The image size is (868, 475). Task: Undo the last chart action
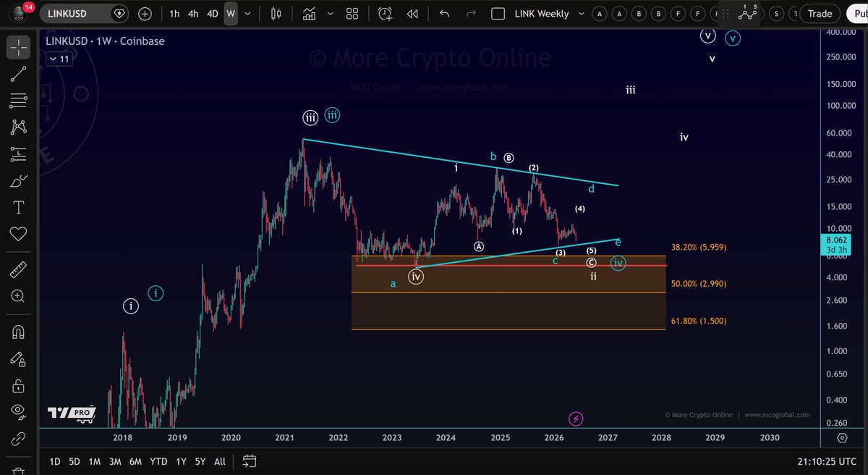[444, 14]
